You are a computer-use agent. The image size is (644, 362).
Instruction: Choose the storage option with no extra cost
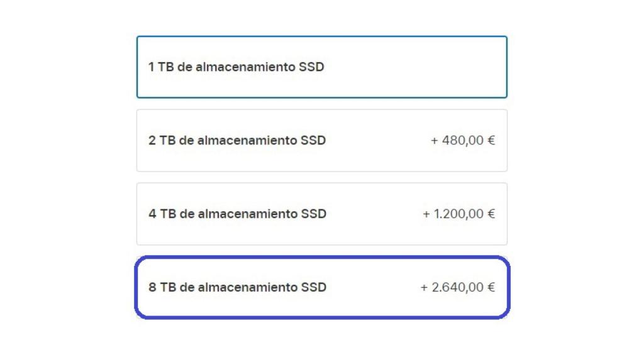[x=321, y=67]
